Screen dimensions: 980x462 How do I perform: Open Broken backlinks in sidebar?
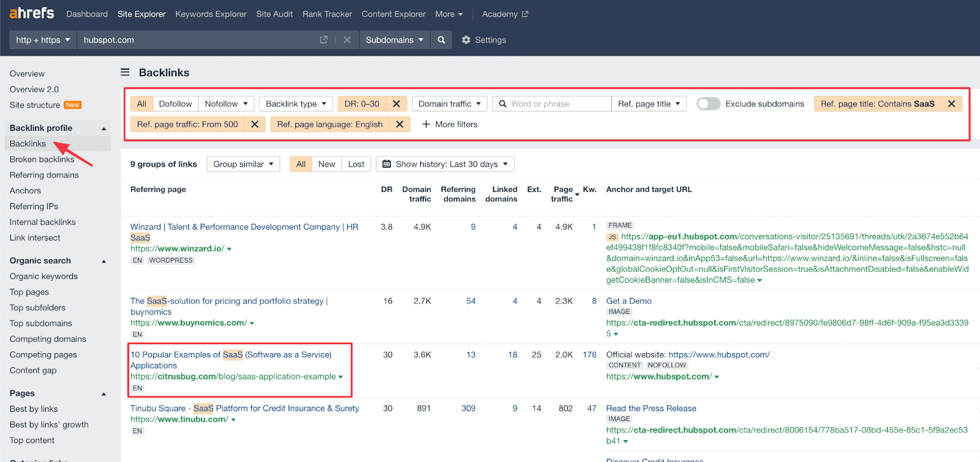[x=42, y=159]
